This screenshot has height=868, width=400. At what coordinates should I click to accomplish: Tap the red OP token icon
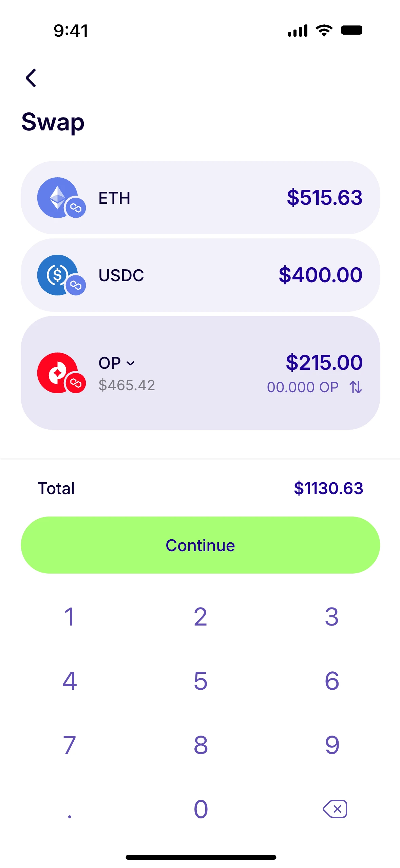pyautogui.click(x=57, y=373)
